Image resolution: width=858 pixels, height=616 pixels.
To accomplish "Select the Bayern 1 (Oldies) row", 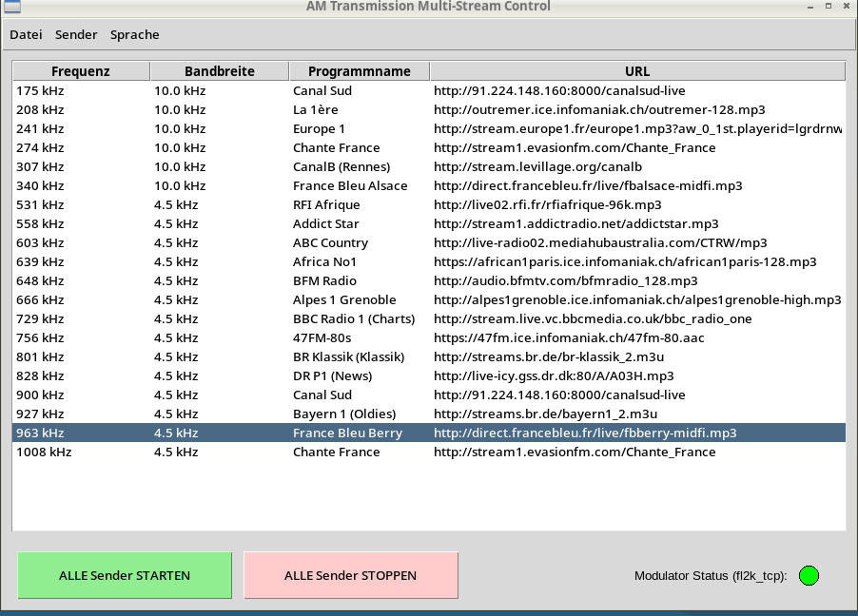I will (x=429, y=414).
